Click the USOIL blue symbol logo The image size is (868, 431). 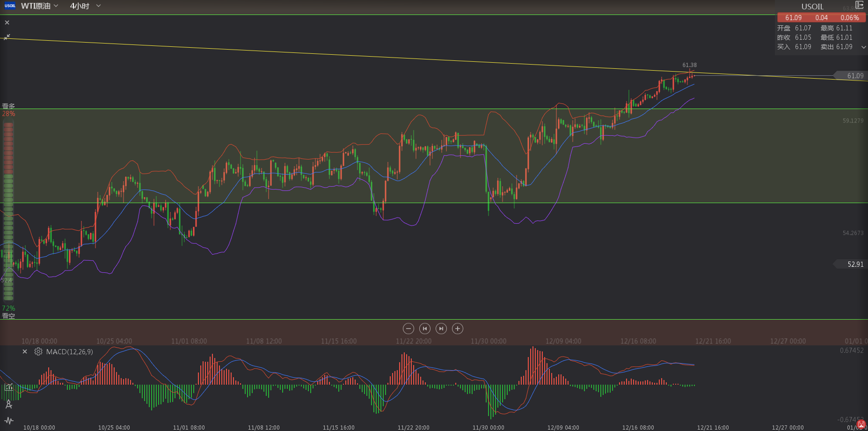(10, 6)
